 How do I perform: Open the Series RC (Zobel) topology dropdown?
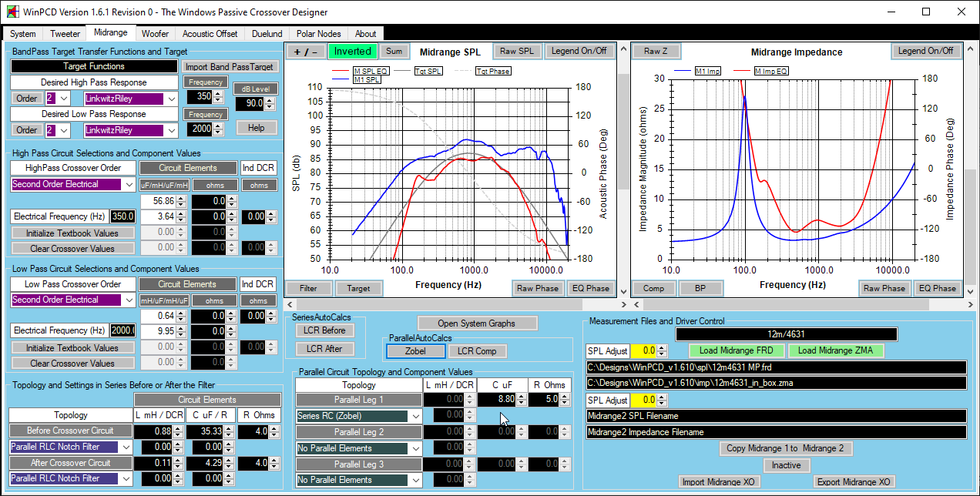tap(416, 416)
